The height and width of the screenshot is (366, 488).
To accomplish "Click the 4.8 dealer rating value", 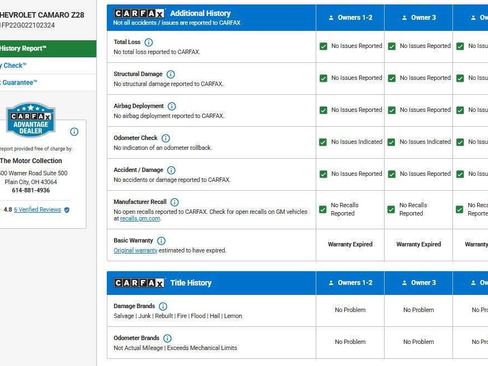I will point(8,210).
